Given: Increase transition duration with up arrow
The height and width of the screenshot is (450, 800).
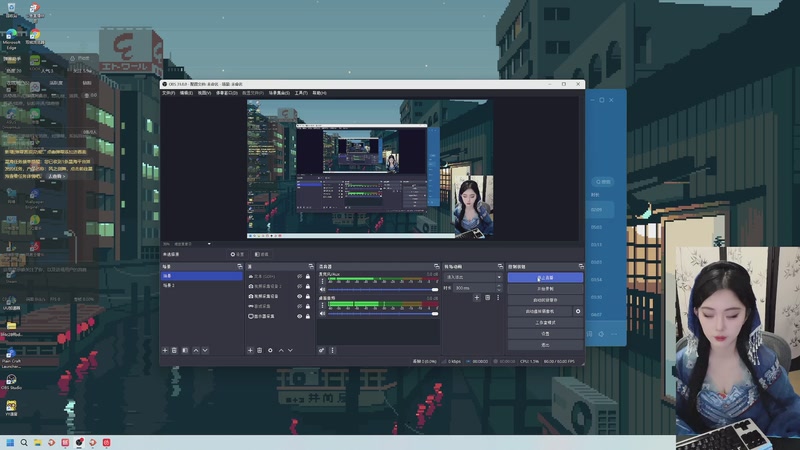Looking at the screenshot, I should point(499,286).
